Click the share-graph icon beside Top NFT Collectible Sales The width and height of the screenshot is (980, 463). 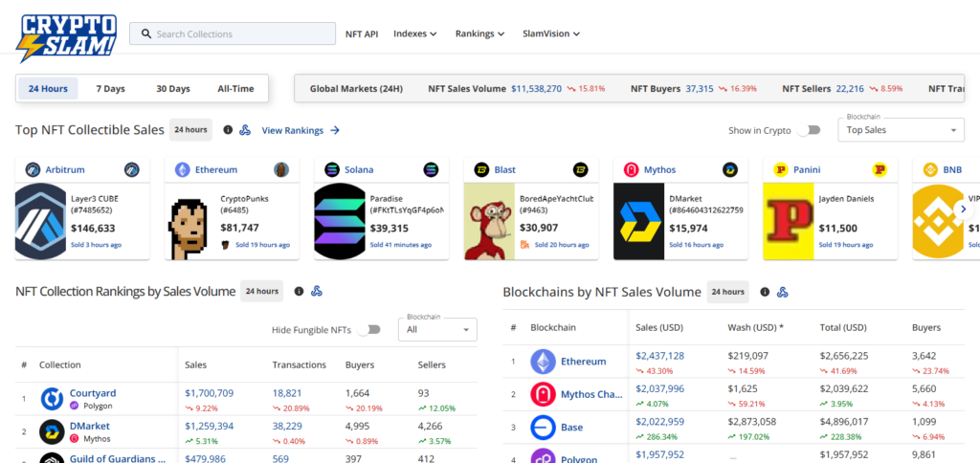tap(245, 130)
